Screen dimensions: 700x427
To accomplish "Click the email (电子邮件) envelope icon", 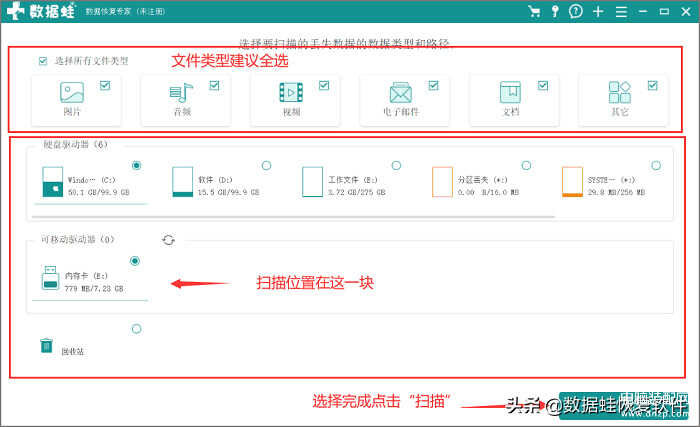I will pos(400,92).
